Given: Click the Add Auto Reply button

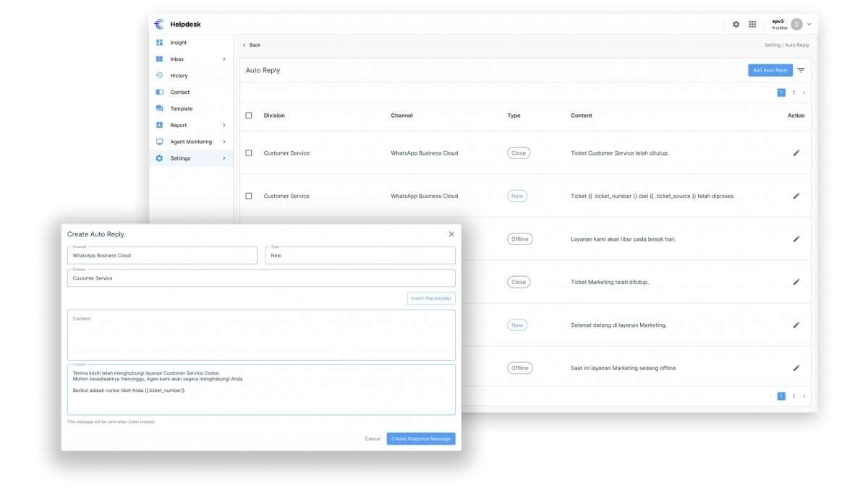Looking at the screenshot, I should tap(770, 70).
